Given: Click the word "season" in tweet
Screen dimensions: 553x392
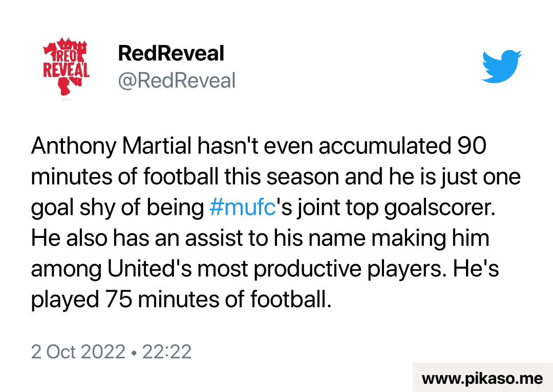Looking at the screenshot, I should 304,178.
